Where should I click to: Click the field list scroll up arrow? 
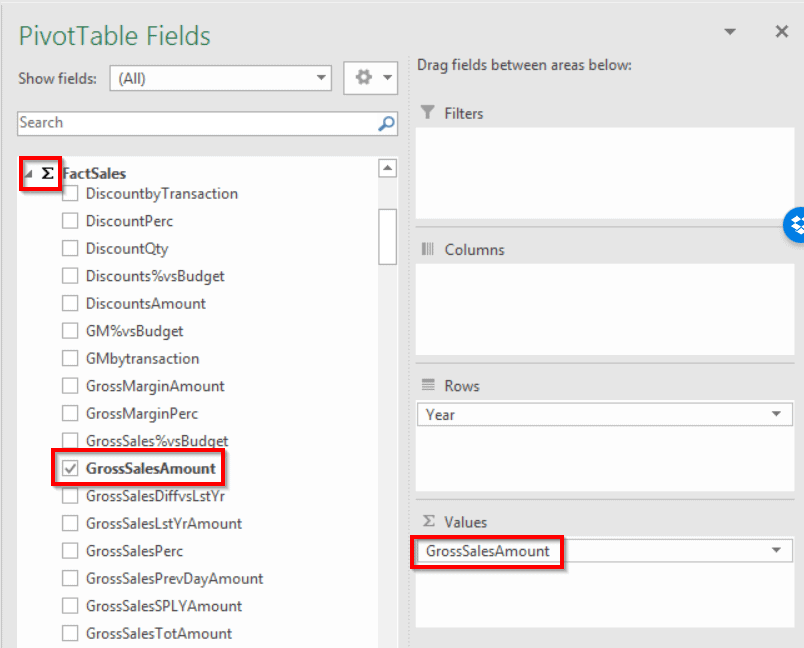[x=387, y=168]
